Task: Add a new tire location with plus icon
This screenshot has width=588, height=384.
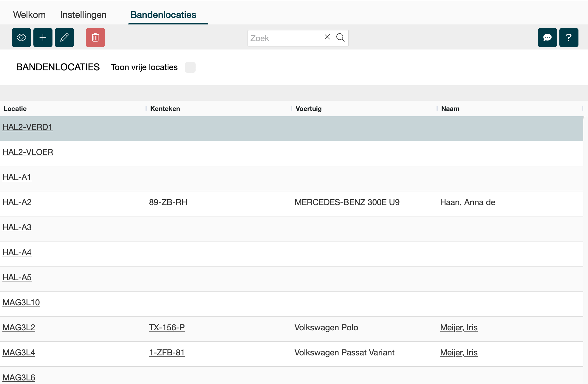Action: [x=43, y=38]
